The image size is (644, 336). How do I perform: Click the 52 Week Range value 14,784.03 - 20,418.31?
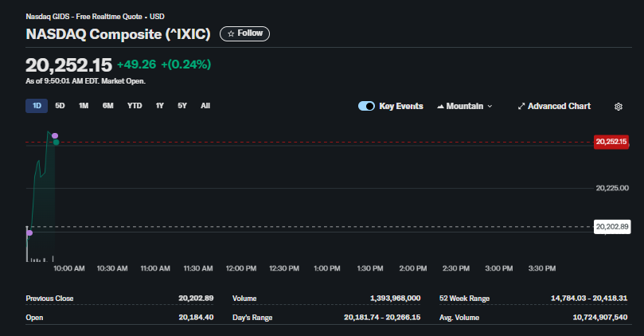click(x=589, y=299)
